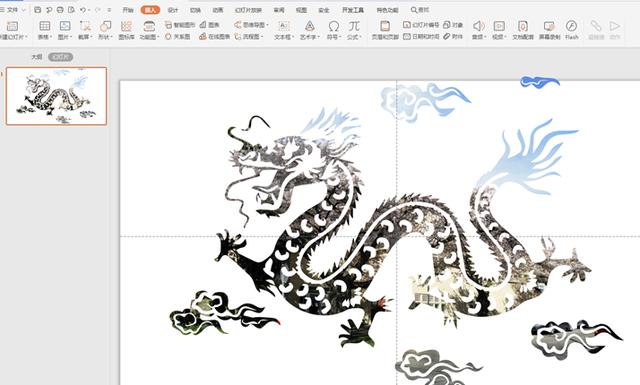The image size is (640, 385).
Task: Open the 幻灯片放映 ribbon tab
Action: tap(248, 10)
